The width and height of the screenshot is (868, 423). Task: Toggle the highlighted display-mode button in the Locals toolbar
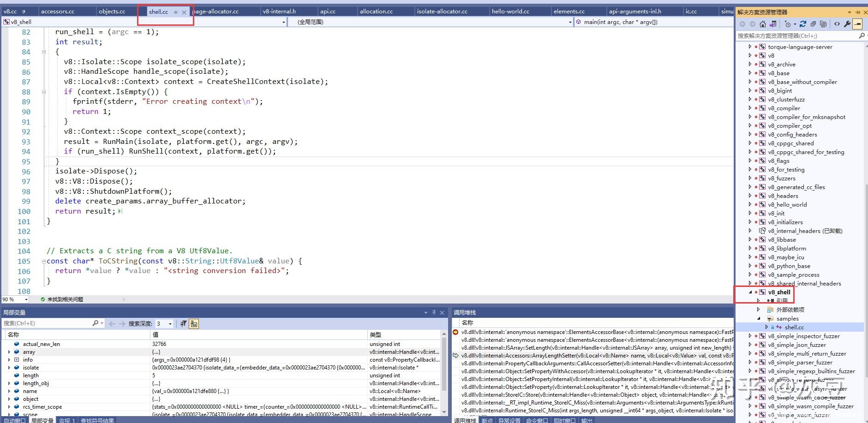click(x=194, y=324)
